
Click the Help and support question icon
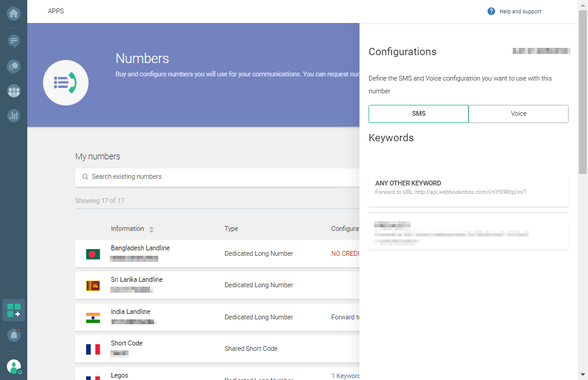coord(491,12)
